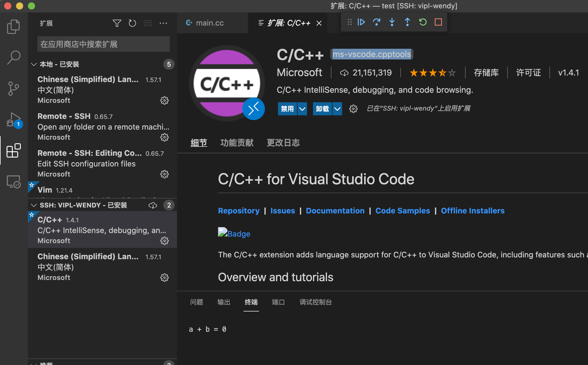Grab the debug toolbar drag handle
Image resolution: width=588 pixels, height=365 pixels.
click(350, 22)
